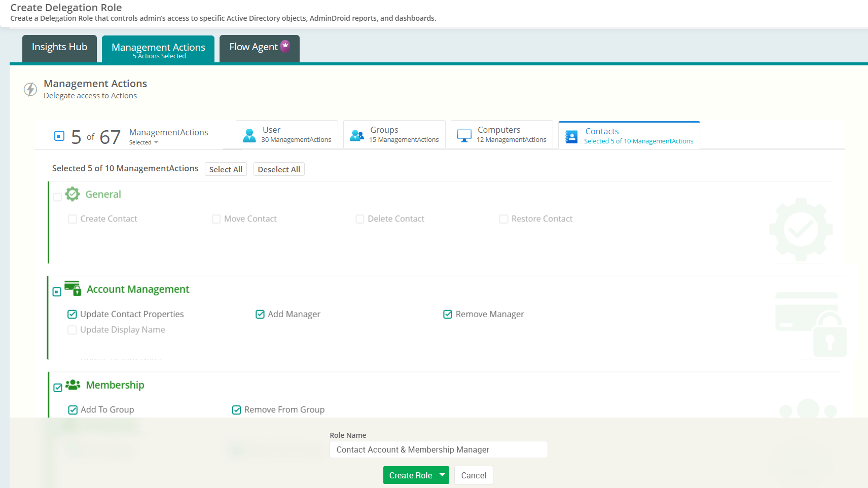Check the Update Display Name option
This screenshot has width=868, height=488.
pyautogui.click(x=73, y=330)
